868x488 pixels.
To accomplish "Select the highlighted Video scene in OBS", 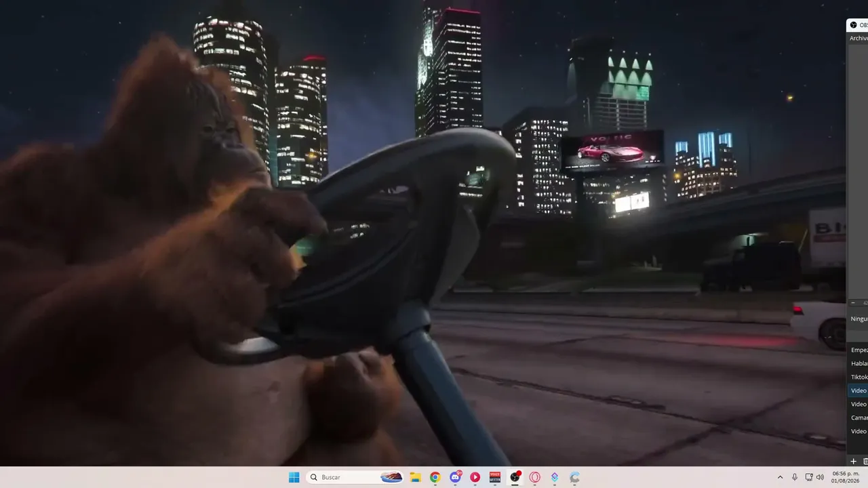I will tap(859, 390).
